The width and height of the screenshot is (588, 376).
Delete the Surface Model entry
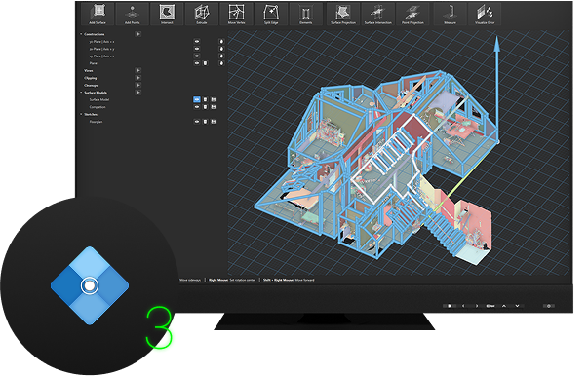205,99
